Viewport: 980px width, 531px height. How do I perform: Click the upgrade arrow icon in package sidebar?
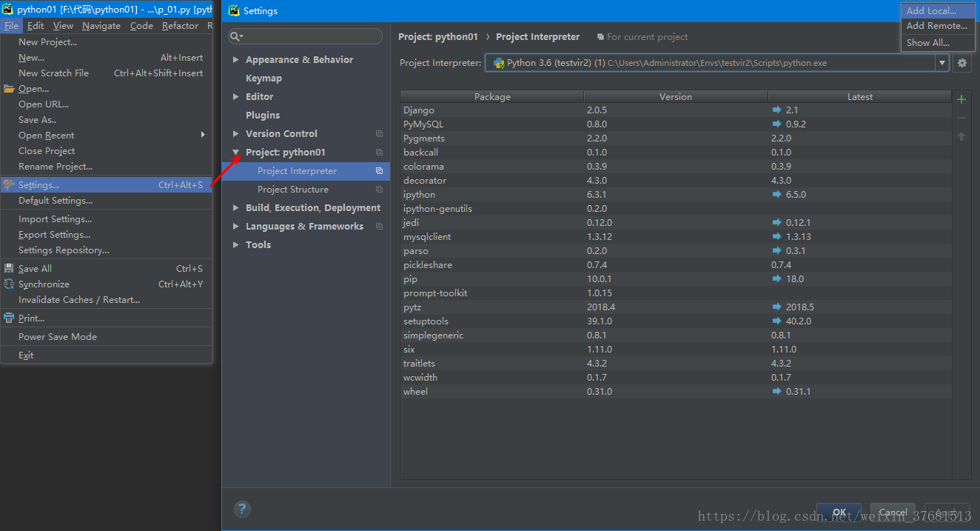click(x=961, y=136)
